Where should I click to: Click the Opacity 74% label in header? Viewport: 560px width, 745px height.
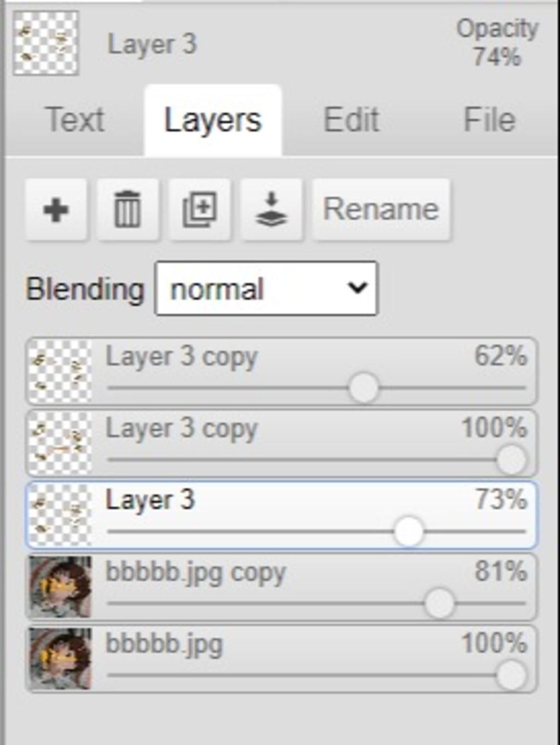point(497,42)
